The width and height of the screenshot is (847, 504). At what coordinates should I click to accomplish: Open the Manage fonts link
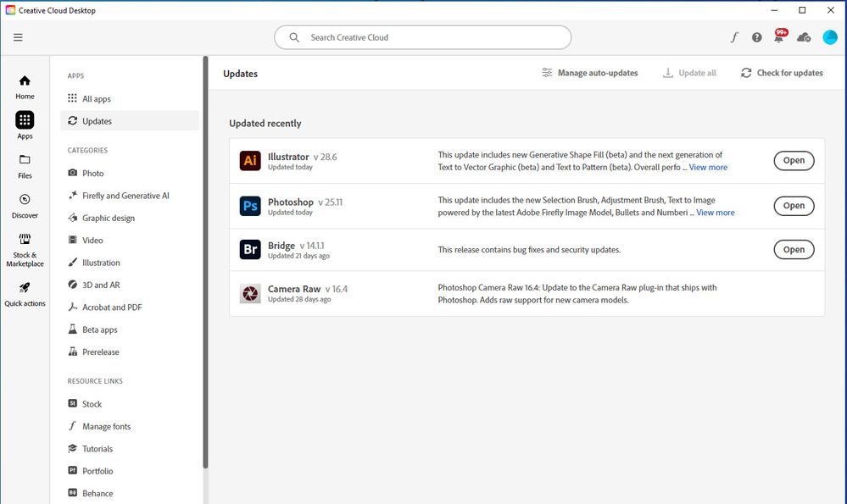point(130,426)
